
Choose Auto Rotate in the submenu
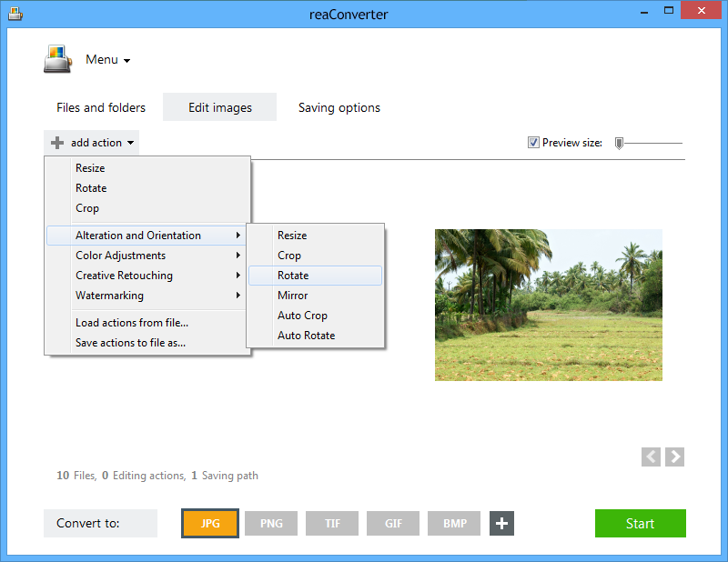315,335
